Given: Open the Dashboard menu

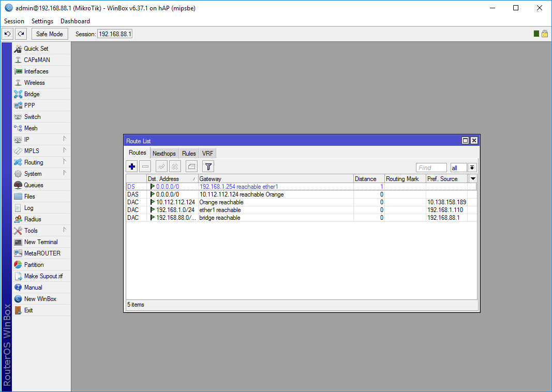Looking at the screenshot, I should point(75,21).
